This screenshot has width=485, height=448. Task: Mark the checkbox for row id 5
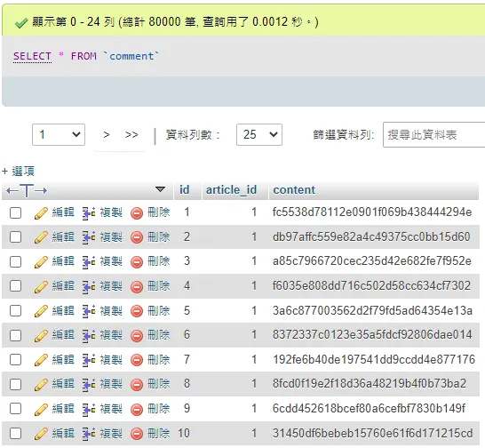click(x=15, y=311)
